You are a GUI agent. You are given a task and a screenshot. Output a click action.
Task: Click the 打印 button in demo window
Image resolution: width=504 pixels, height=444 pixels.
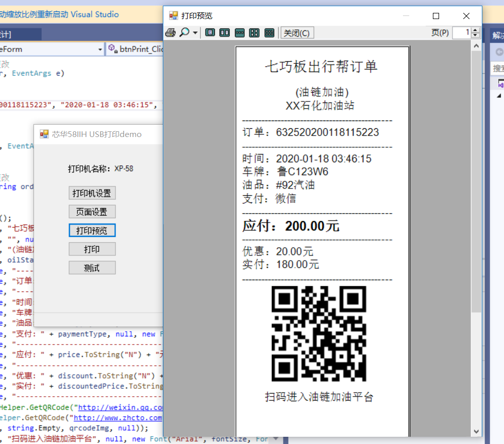pyautogui.click(x=92, y=249)
